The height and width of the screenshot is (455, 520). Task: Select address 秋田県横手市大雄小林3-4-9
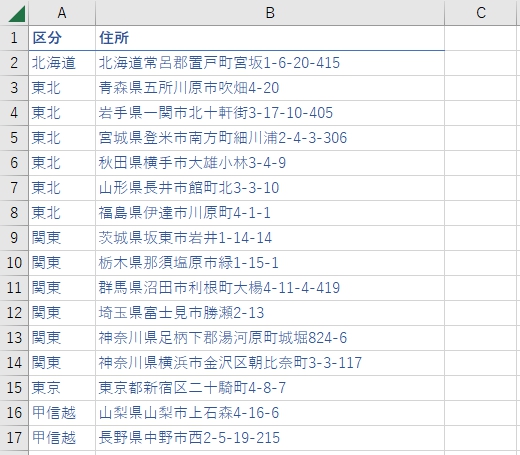pos(270,163)
